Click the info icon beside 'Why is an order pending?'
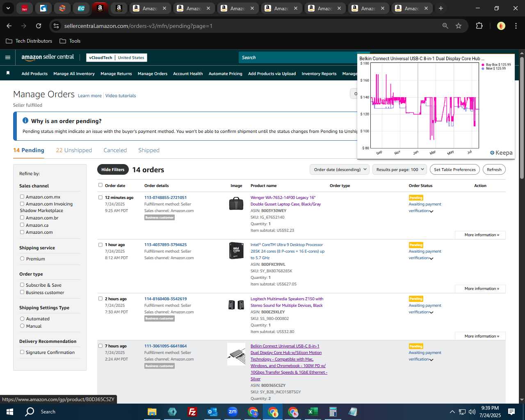 click(x=25, y=121)
